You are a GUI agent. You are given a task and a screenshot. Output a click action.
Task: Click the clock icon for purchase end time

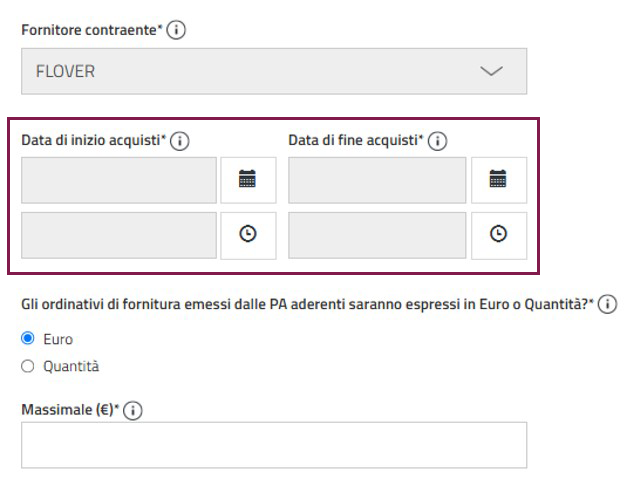[x=498, y=235]
